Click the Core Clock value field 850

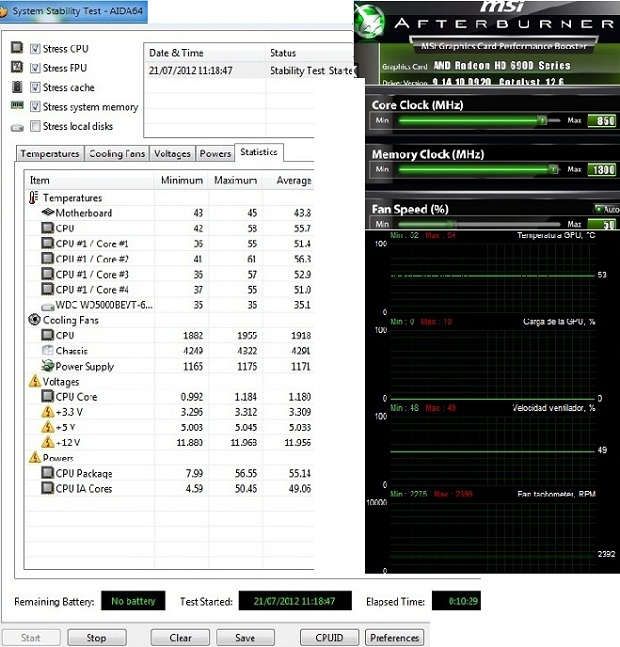coord(602,120)
